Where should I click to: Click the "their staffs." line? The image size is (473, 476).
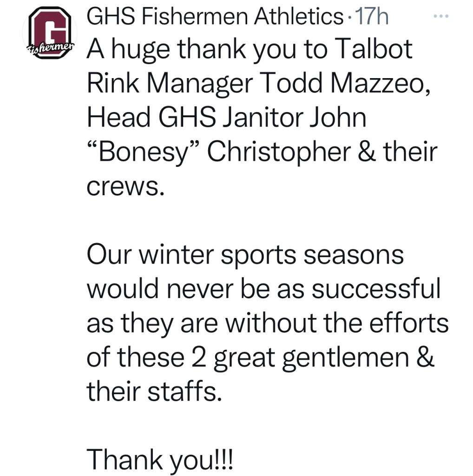click(x=152, y=392)
